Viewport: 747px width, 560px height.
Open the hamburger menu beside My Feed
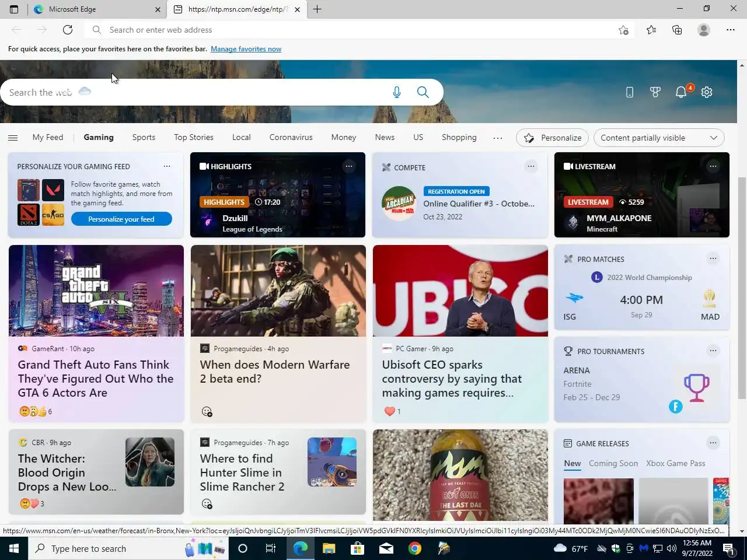coord(13,138)
